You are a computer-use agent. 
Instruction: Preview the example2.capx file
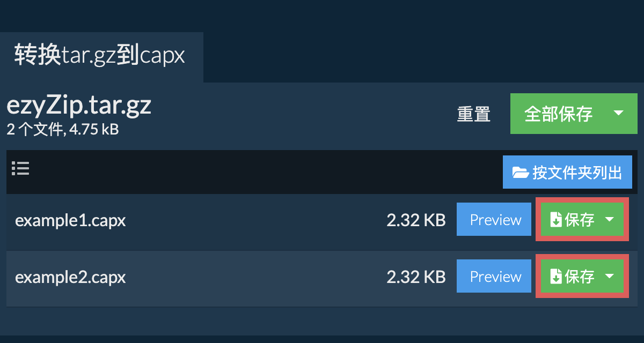click(494, 277)
